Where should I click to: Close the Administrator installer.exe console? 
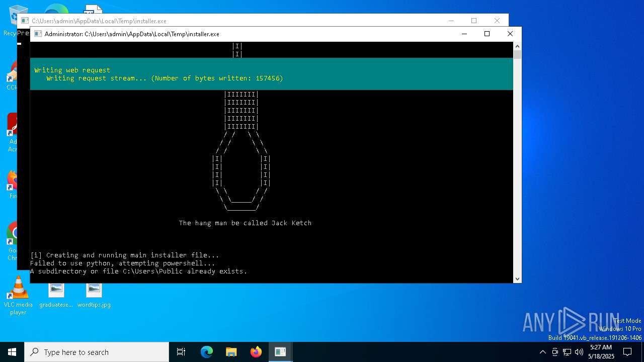pyautogui.click(x=510, y=34)
